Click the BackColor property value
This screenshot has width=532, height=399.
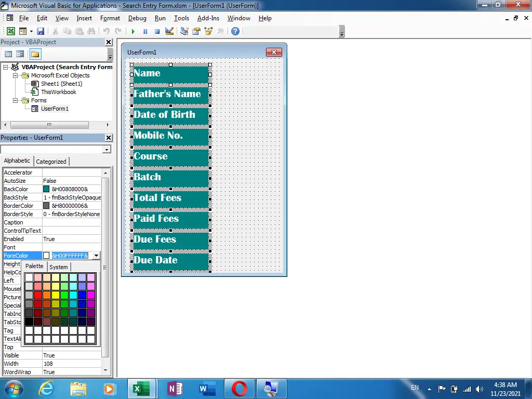(x=72, y=189)
